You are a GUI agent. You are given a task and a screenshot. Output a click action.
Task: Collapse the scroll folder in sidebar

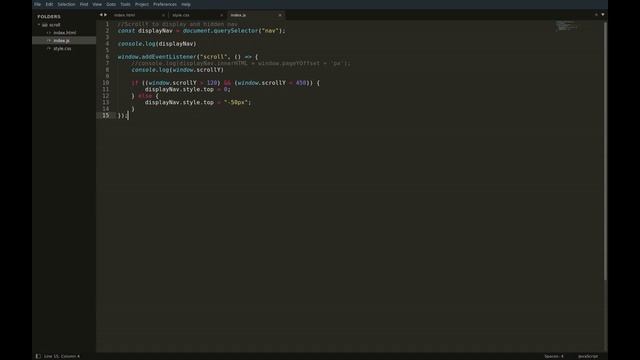point(39,24)
